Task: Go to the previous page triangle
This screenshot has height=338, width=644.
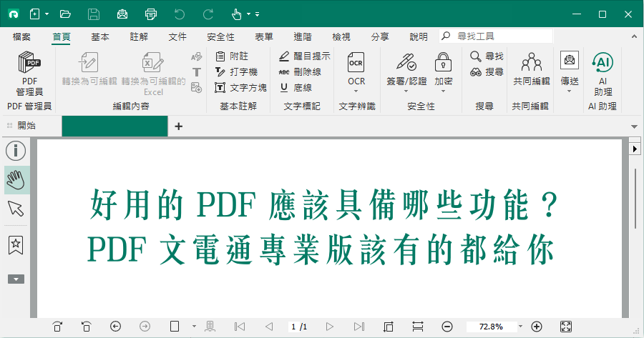Action: [x=269, y=327]
